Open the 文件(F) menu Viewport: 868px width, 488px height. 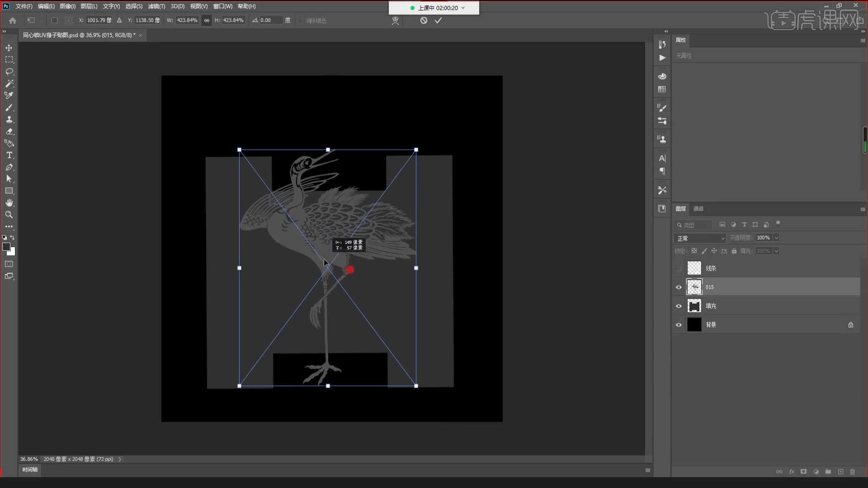pyautogui.click(x=24, y=6)
